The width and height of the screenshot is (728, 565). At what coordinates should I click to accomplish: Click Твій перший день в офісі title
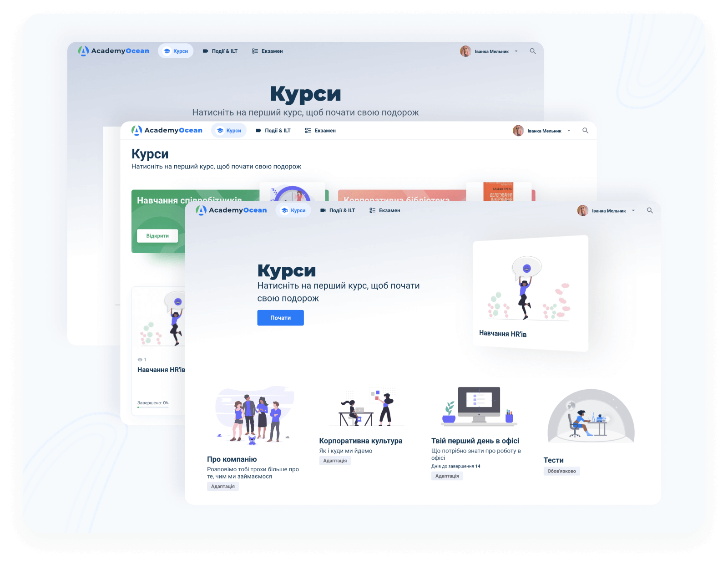475,441
